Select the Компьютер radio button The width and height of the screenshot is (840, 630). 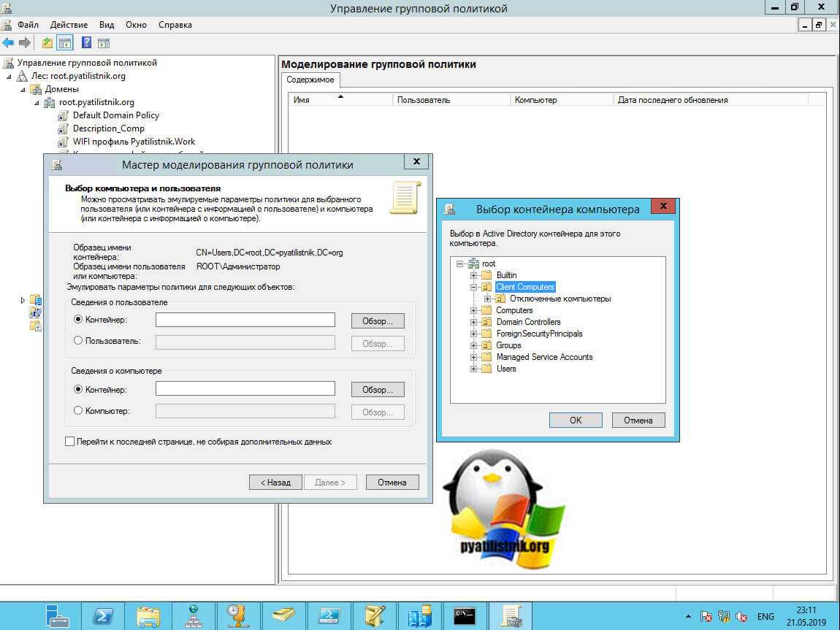click(x=79, y=411)
